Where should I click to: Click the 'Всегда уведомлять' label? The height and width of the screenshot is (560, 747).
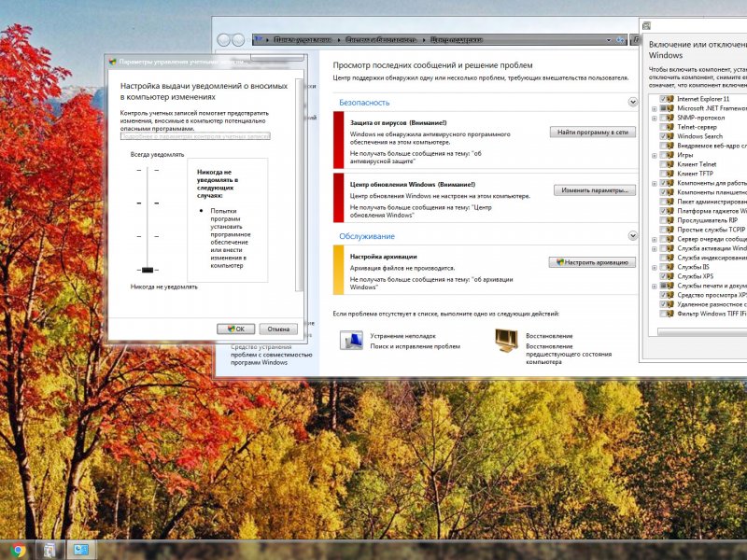click(x=157, y=155)
